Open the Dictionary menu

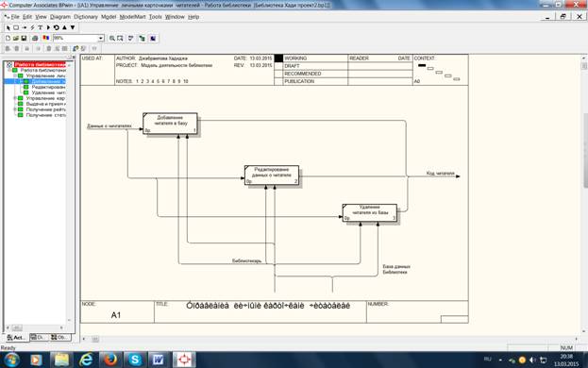86,17
